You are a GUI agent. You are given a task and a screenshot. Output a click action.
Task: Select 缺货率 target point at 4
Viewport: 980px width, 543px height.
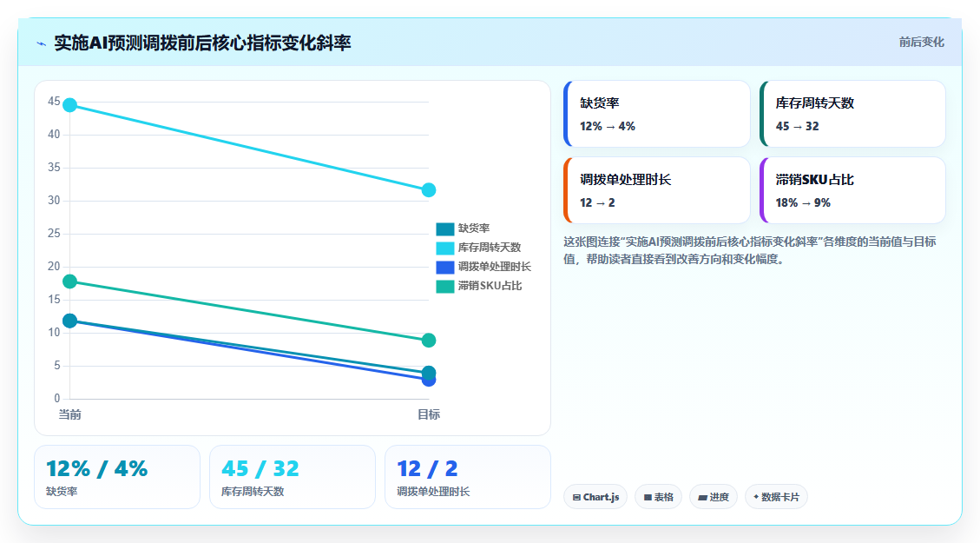(x=429, y=372)
